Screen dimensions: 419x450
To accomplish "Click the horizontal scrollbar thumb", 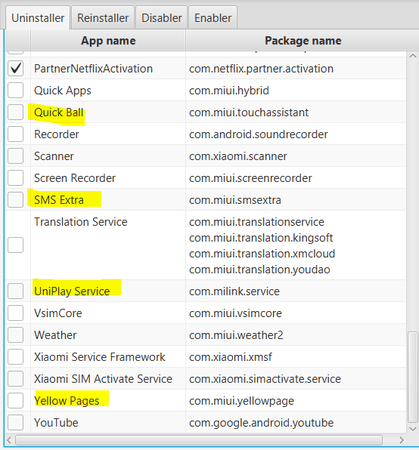I will click(199, 440).
